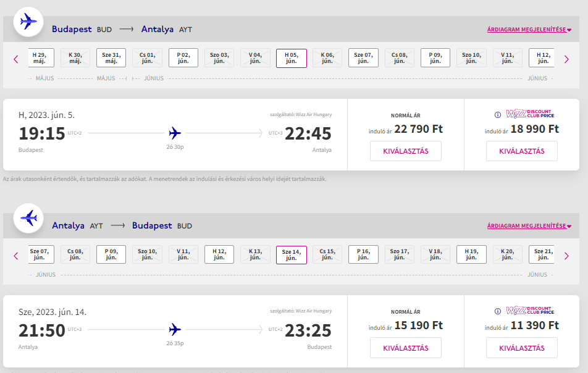Select return Discount Club 11 390 Ft Kiválasztás
Image resolution: width=588 pixels, height=373 pixels.
click(522, 348)
